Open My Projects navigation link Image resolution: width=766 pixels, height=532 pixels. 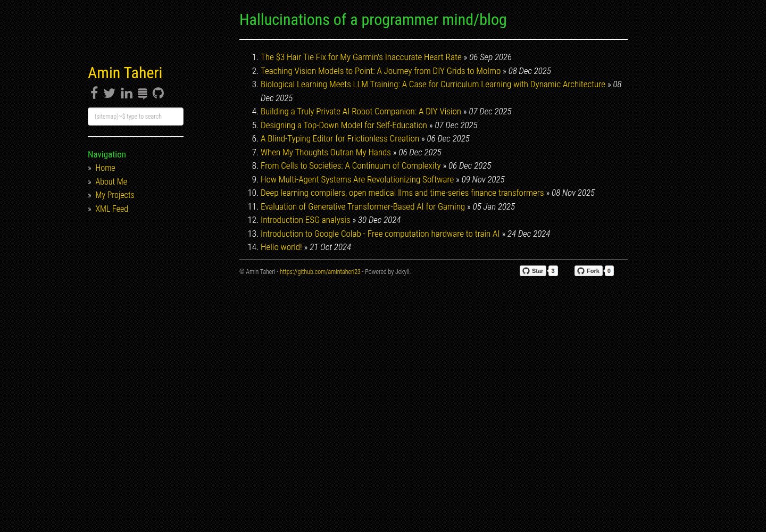(115, 195)
